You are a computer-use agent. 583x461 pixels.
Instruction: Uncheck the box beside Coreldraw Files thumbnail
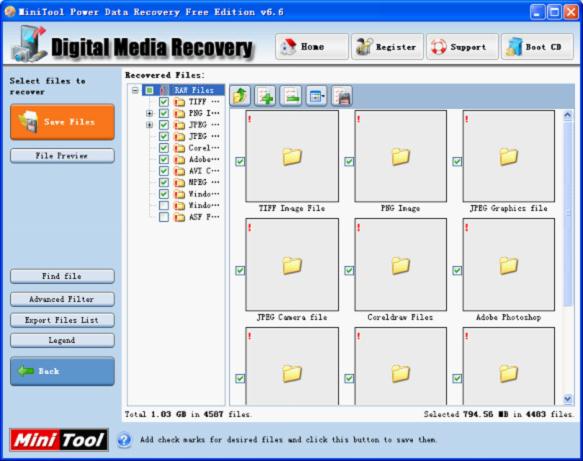tap(349, 270)
